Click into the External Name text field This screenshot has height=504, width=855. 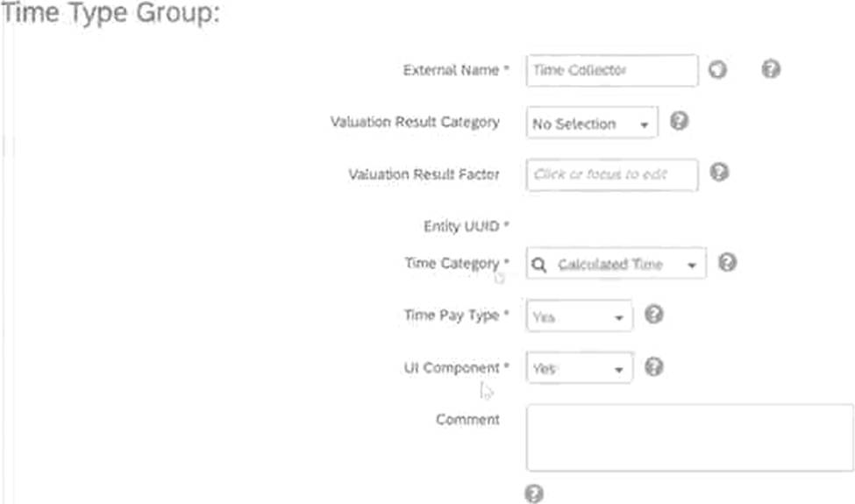tap(612, 70)
